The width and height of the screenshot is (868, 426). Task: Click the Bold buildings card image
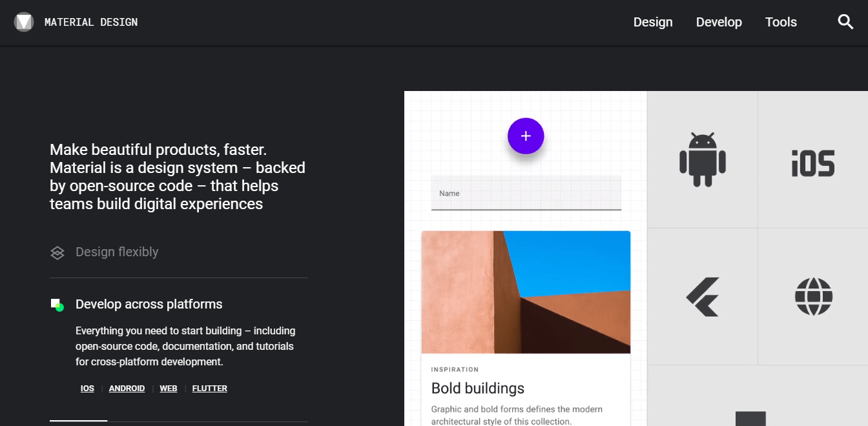526,292
